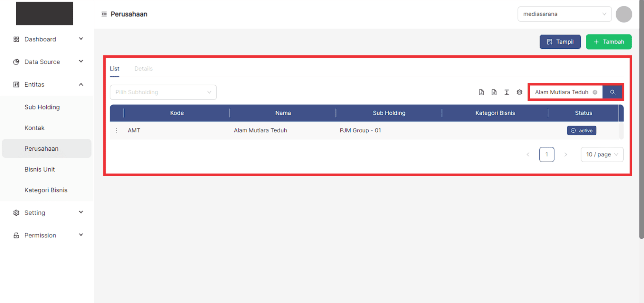Open the mediasarana dropdown
Image resolution: width=644 pixels, height=303 pixels.
click(x=564, y=14)
